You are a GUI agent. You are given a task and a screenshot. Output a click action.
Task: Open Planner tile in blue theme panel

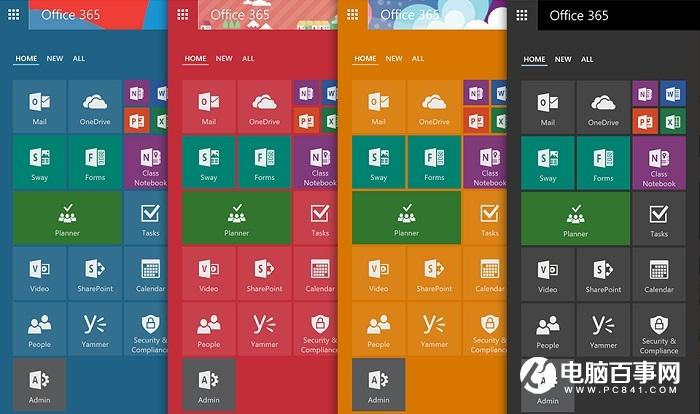[67, 218]
